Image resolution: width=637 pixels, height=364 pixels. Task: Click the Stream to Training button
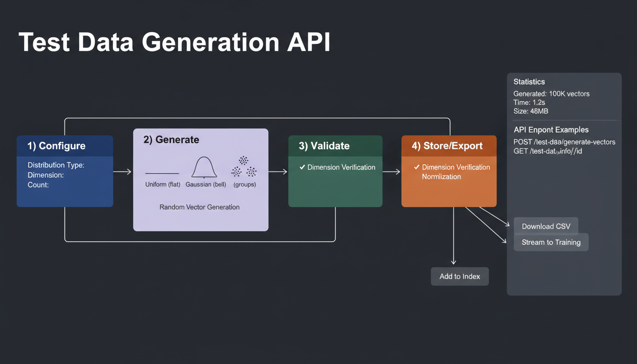click(551, 242)
